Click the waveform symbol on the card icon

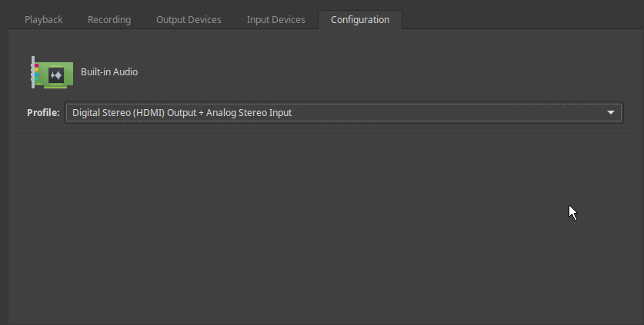coord(56,75)
